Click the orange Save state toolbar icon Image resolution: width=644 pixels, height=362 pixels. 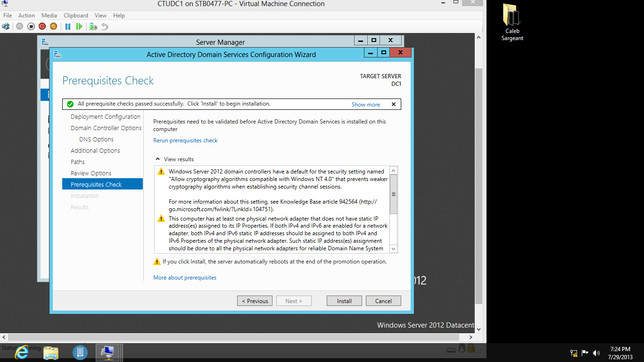point(53,26)
